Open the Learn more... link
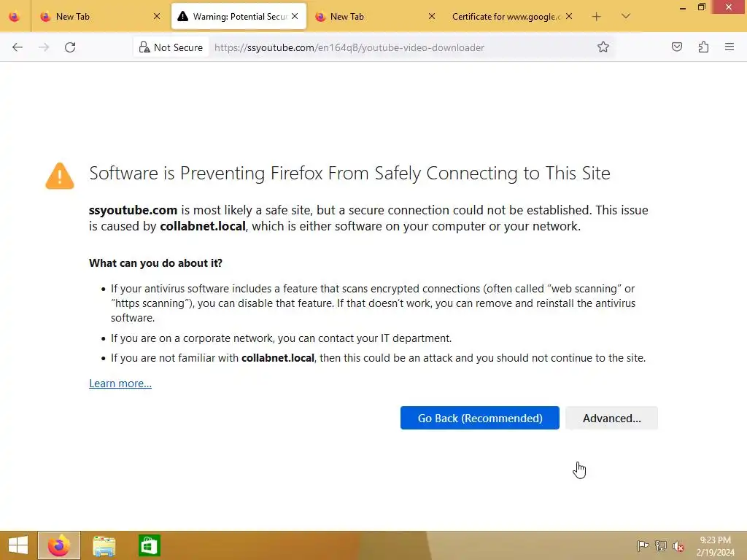The height and width of the screenshot is (560, 747). [x=120, y=384]
